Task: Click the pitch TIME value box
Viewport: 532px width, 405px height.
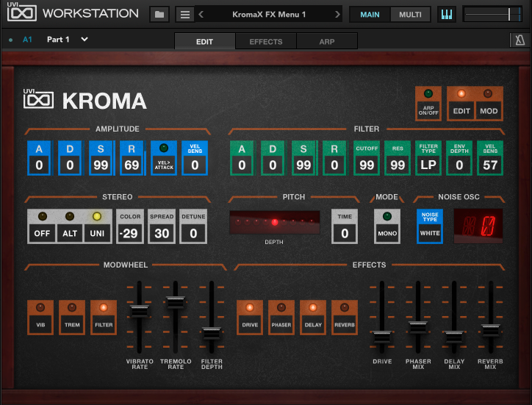Action: [345, 233]
